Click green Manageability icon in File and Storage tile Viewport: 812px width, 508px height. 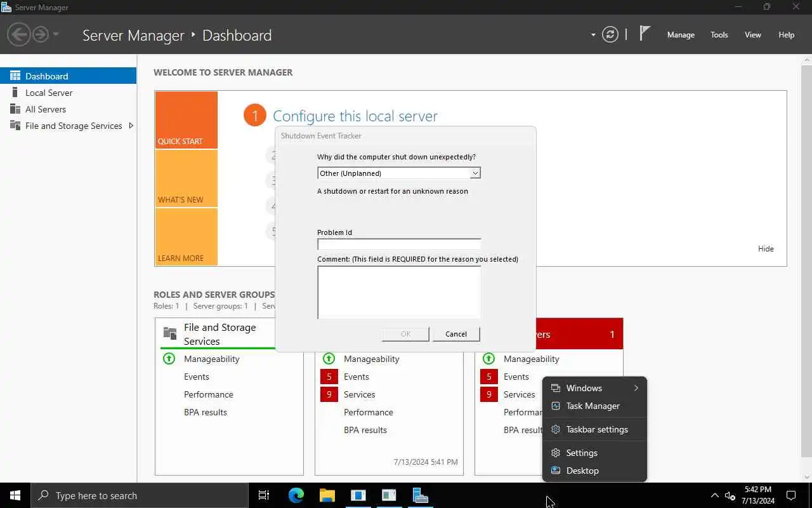169,359
